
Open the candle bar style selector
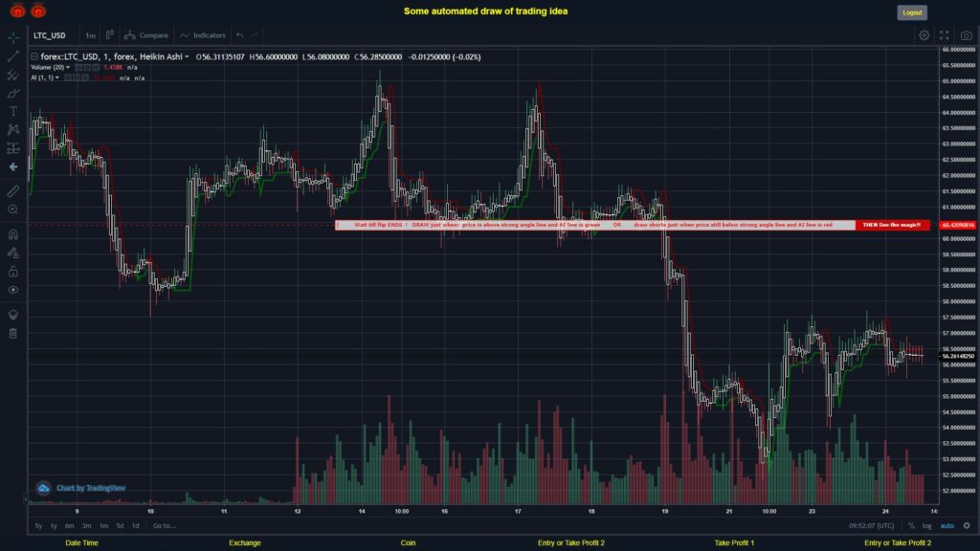tap(109, 35)
